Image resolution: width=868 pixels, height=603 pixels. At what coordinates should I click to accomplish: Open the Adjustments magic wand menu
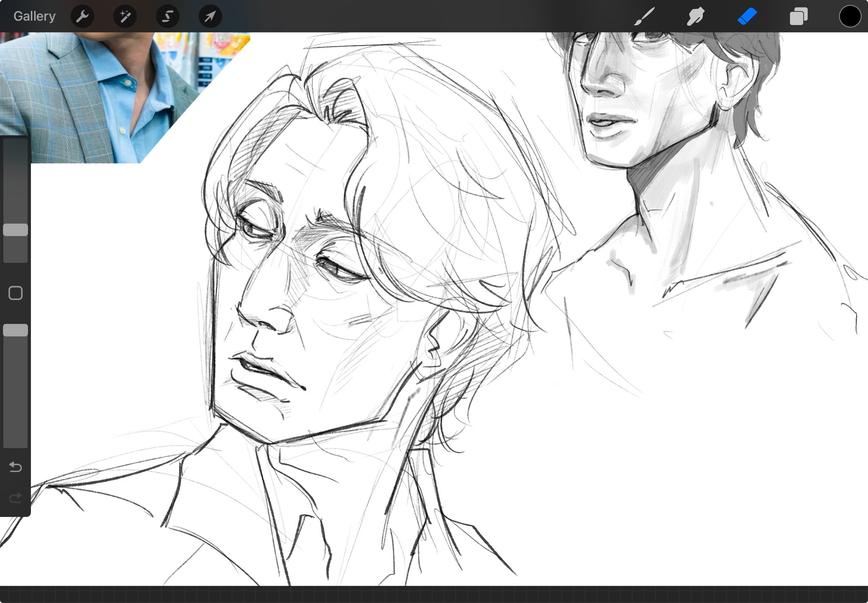[125, 17]
